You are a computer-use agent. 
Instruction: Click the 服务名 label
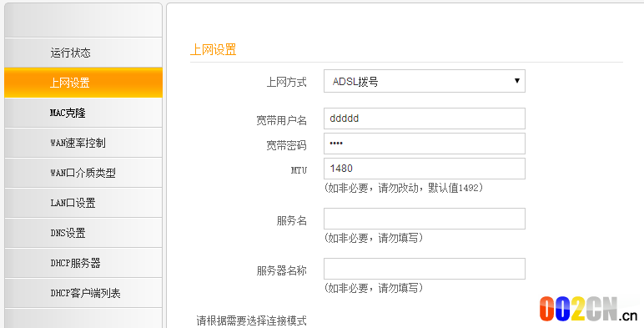tap(292, 220)
